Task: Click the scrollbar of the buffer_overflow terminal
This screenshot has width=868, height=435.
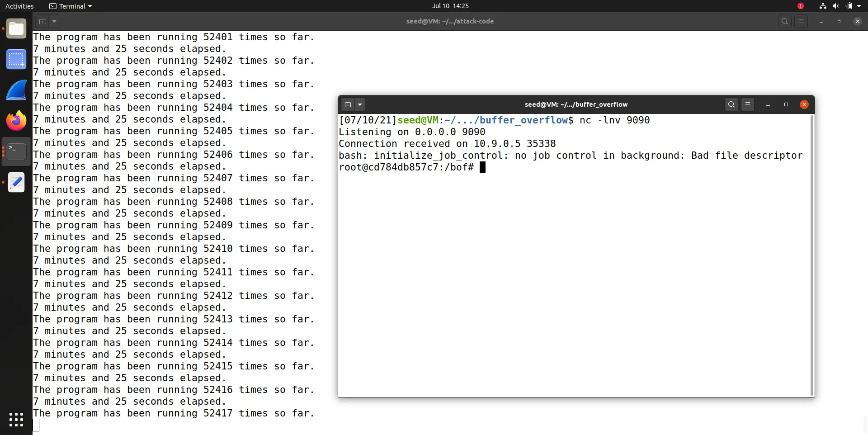Action: 811,253
